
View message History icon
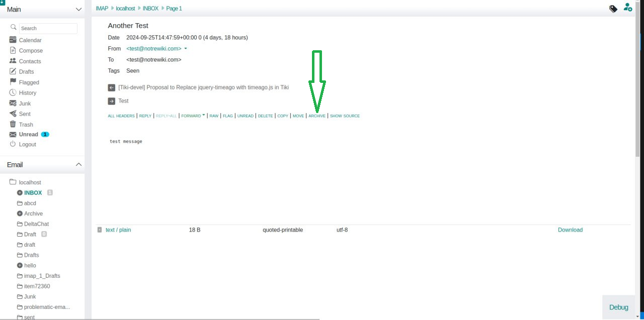coord(12,92)
